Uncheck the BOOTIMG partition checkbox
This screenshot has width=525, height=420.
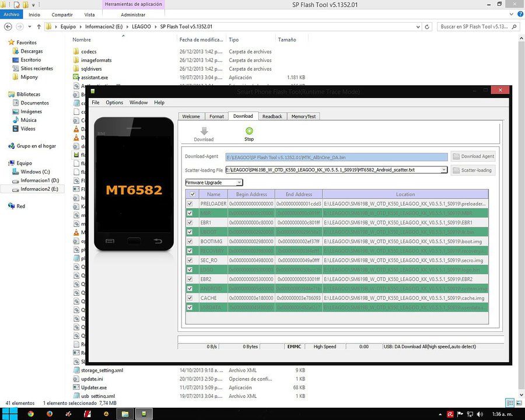click(x=190, y=241)
